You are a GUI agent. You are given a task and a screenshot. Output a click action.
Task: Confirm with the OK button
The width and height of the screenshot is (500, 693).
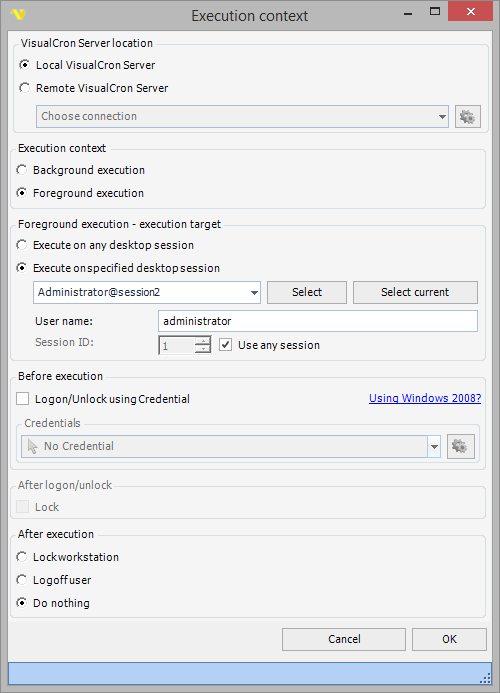click(x=449, y=639)
